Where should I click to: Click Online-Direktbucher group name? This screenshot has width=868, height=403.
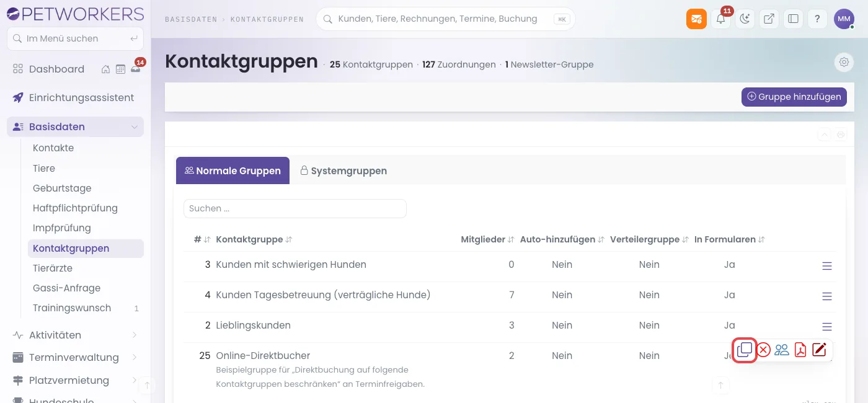263,356
